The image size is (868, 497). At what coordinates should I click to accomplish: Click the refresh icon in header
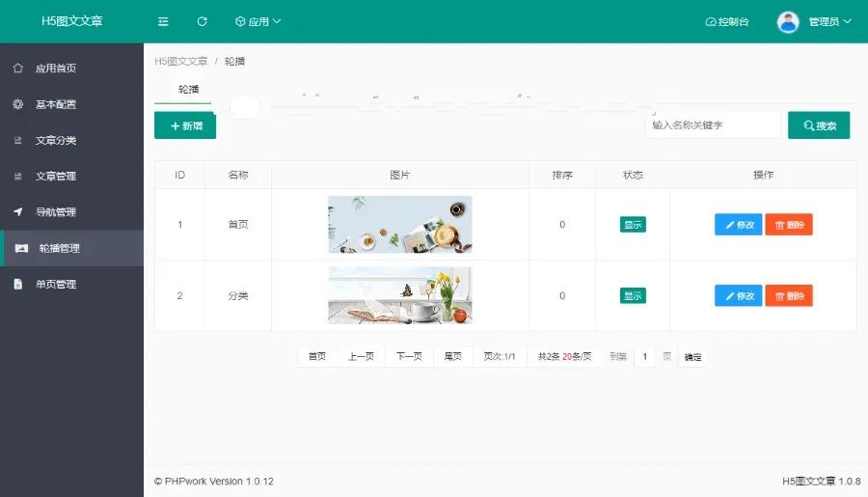(203, 21)
